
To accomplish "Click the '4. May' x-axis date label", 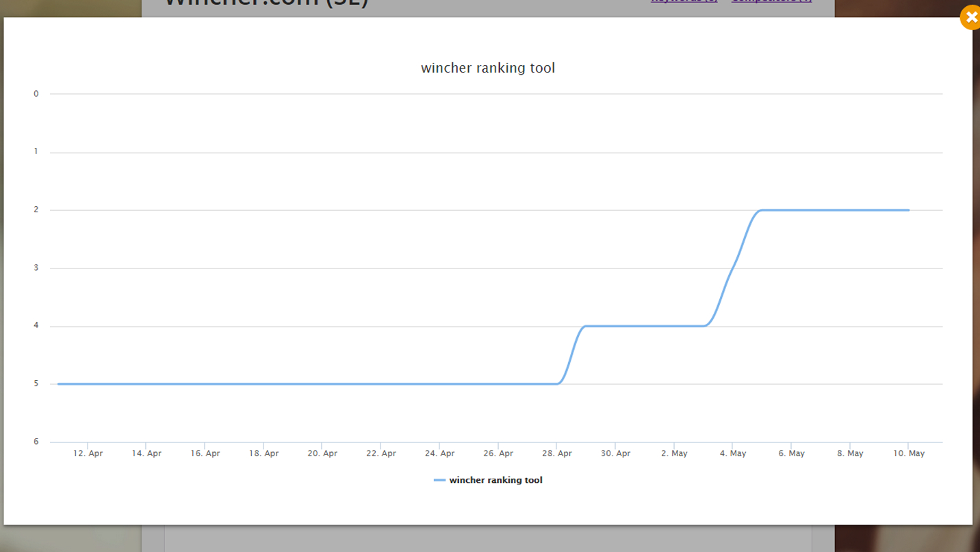I will point(733,453).
